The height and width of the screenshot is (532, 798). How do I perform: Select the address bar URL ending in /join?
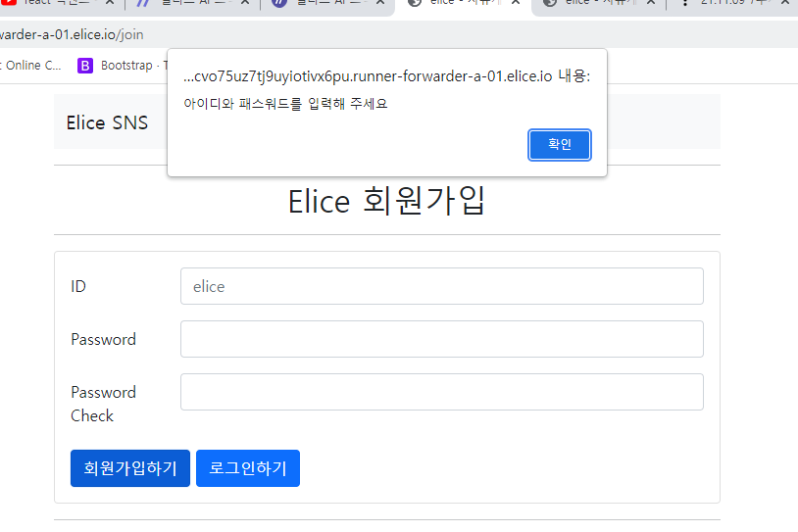click(72, 34)
